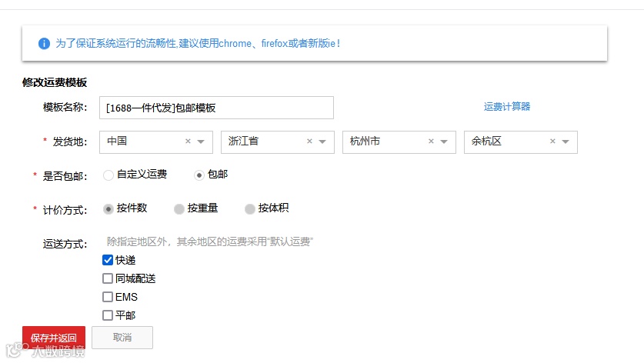Open the 浙江省 province dropdown arrow

[322, 142]
